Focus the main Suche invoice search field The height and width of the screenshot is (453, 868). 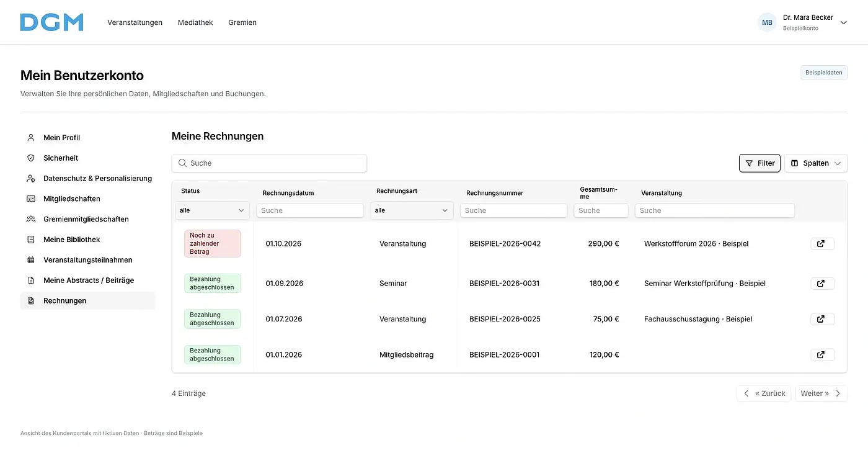[269, 163]
